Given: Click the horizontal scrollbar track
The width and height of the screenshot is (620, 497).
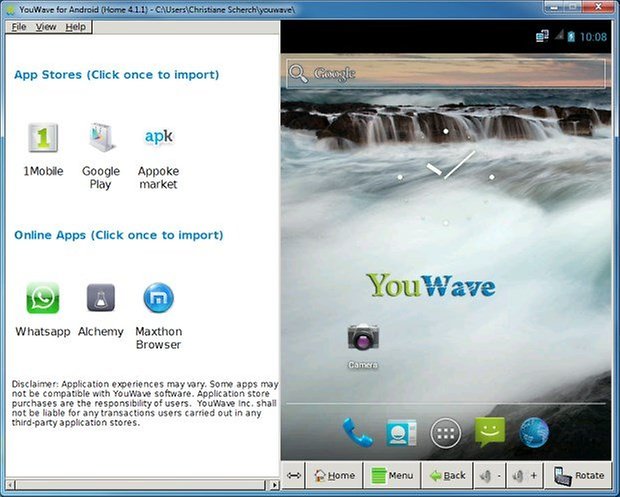Looking at the screenshot, I should click(142, 484).
